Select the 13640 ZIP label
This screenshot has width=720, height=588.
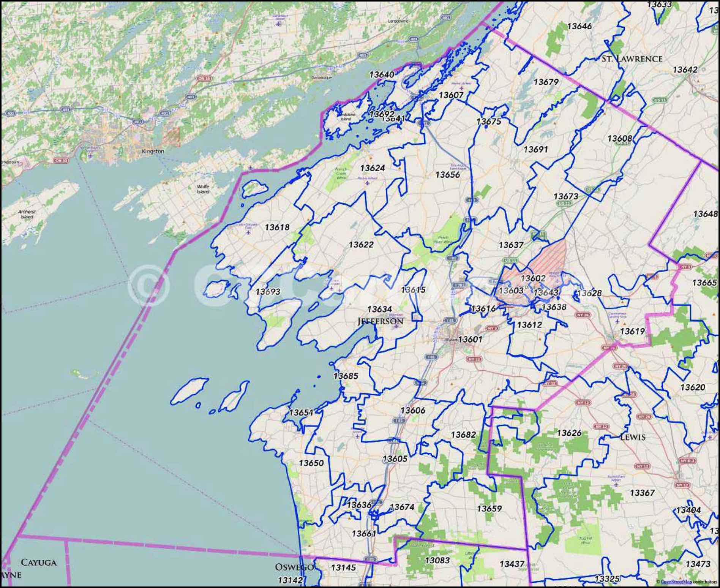click(382, 74)
